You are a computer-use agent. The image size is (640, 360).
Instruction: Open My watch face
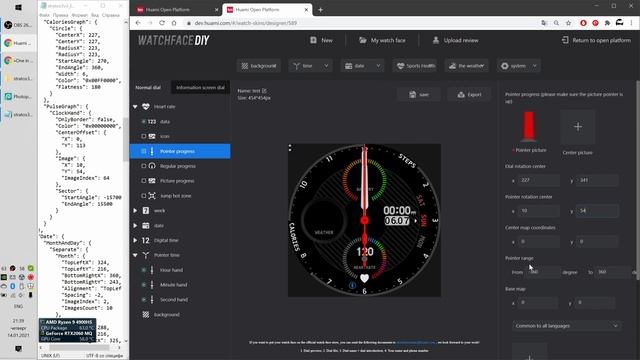382,40
